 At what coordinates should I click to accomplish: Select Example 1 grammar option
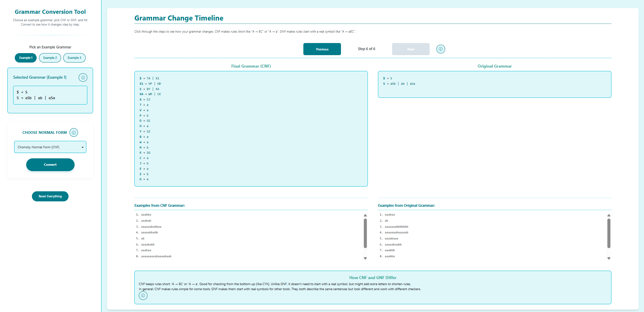click(x=26, y=58)
